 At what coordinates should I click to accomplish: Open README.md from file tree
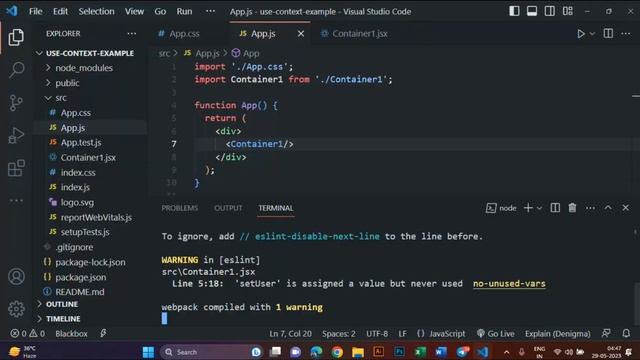point(80,292)
